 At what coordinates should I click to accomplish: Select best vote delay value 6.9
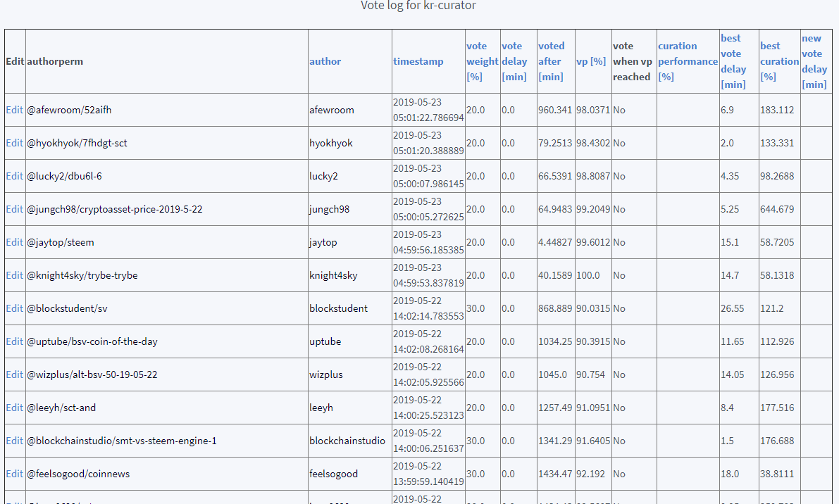click(727, 110)
